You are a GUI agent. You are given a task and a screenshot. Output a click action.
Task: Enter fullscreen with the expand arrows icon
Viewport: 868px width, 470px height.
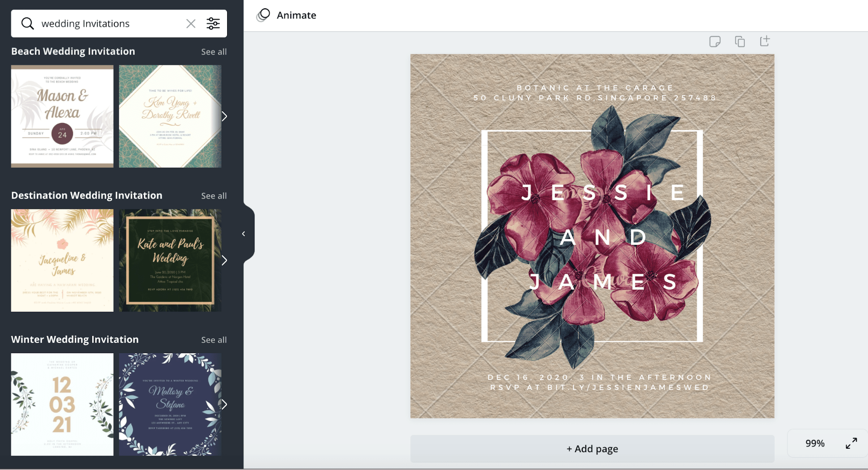pyautogui.click(x=851, y=443)
